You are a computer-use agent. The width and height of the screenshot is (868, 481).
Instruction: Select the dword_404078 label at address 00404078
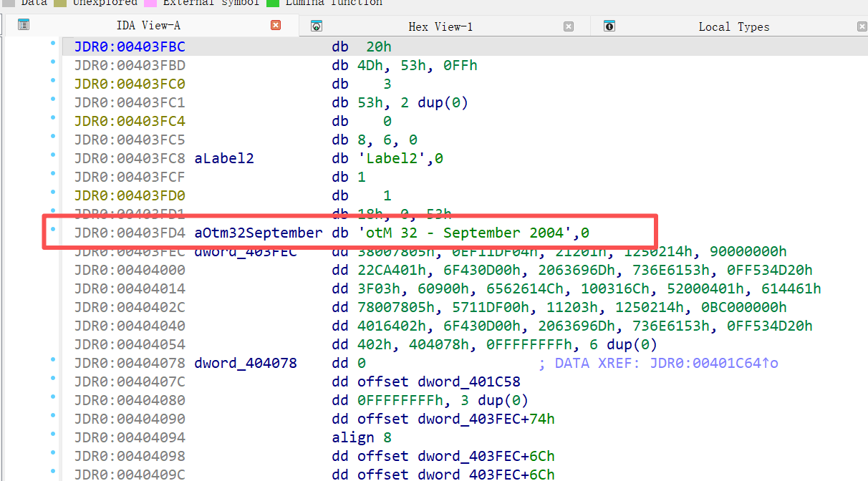tap(246, 363)
